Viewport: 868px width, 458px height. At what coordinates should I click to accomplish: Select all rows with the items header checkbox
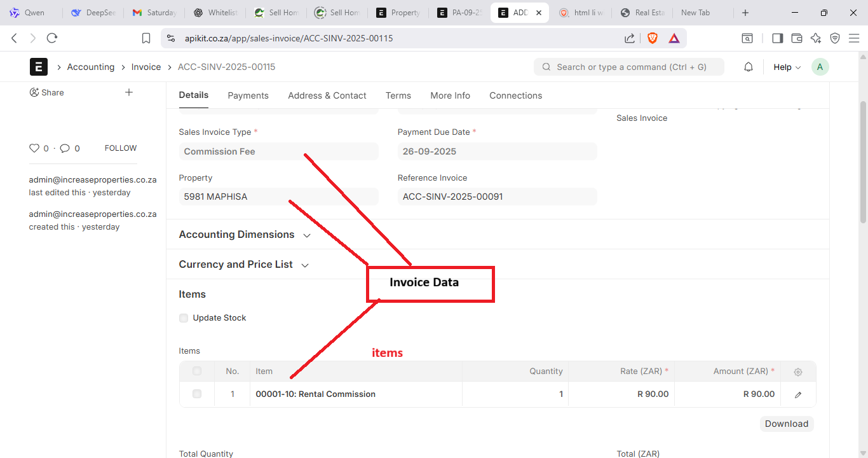point(197,371)
